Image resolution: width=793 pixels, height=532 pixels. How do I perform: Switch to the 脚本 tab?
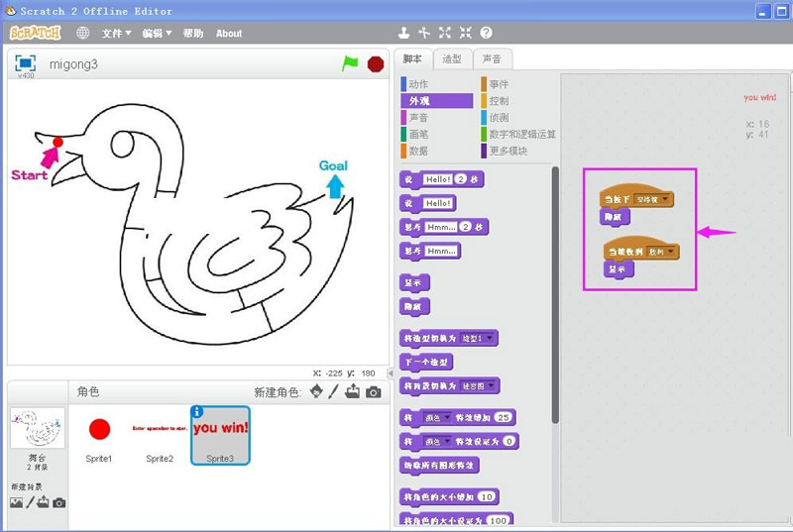pyautogui.click(x=413, y=59)
